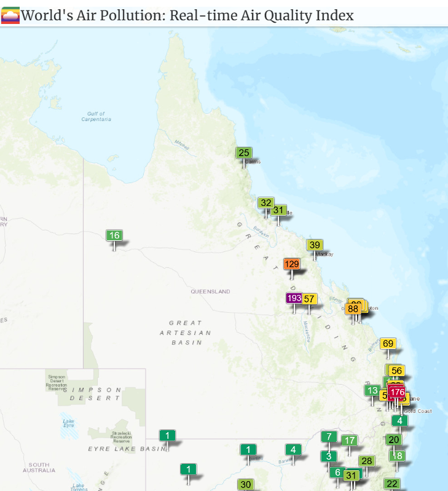Click the EYRE LAKE BASIN label
Viewport: 448px width, 491px height.
(127, 449)
